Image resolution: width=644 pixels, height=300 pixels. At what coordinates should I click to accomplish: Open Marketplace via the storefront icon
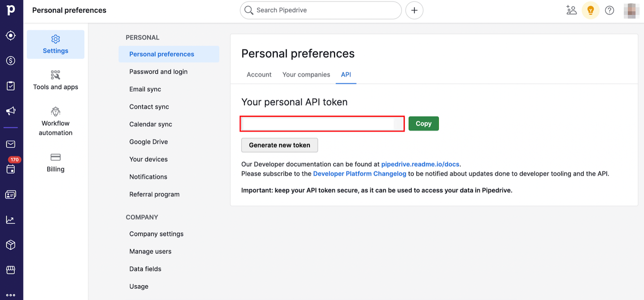(11, 270)
